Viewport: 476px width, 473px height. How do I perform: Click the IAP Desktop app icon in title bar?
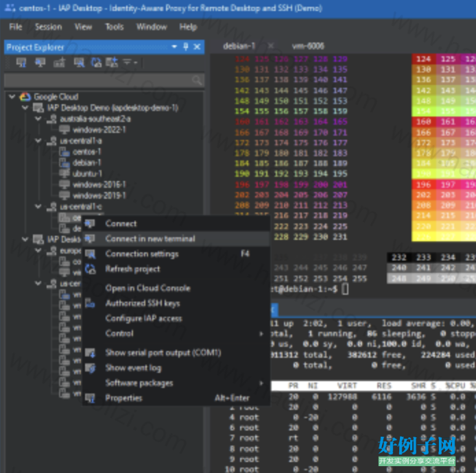(x=10, y=8)
